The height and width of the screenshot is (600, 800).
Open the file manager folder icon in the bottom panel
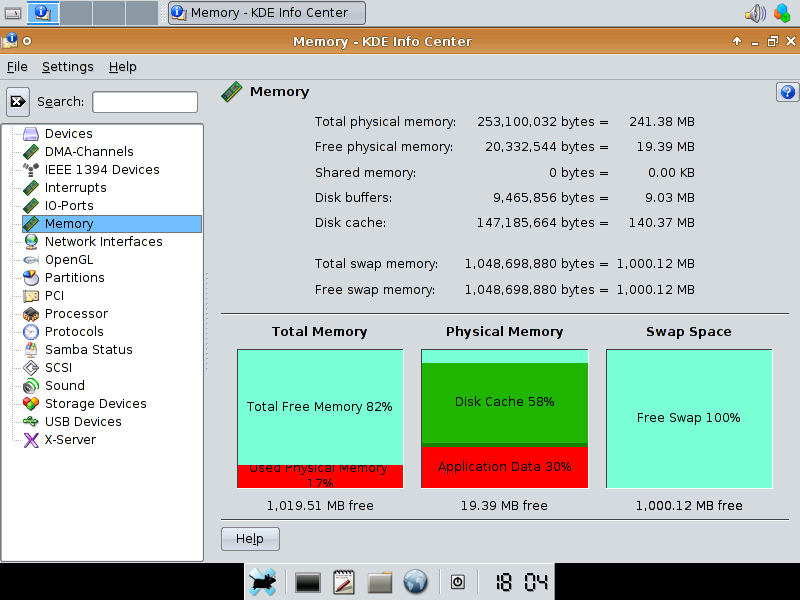380,582
